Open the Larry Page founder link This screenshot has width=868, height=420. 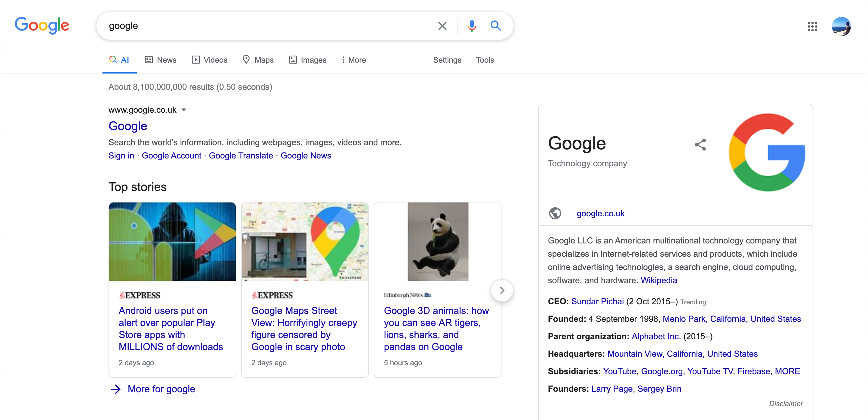click(x=612, y=389)
